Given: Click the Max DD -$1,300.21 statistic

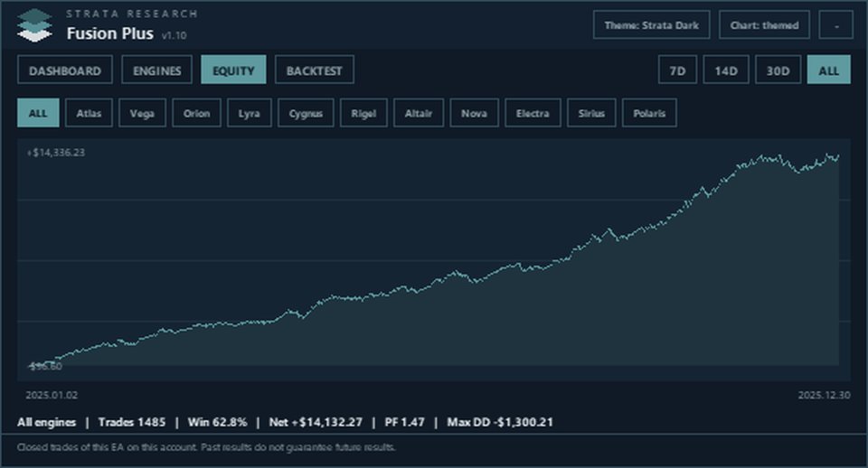Looking at the screenshot, I should [x=500, y=422].
